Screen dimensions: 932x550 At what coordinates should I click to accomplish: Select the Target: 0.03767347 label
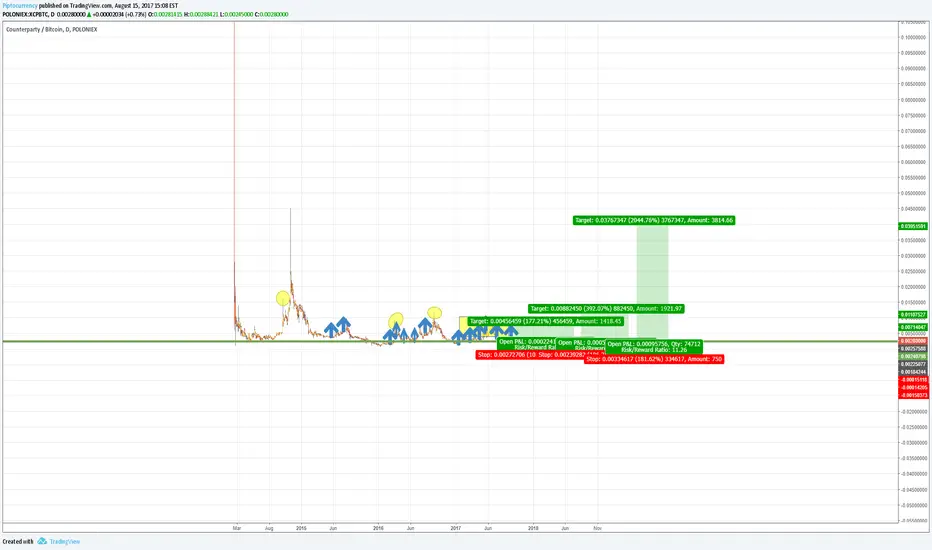pyautogui.click(x=654, y=220)
